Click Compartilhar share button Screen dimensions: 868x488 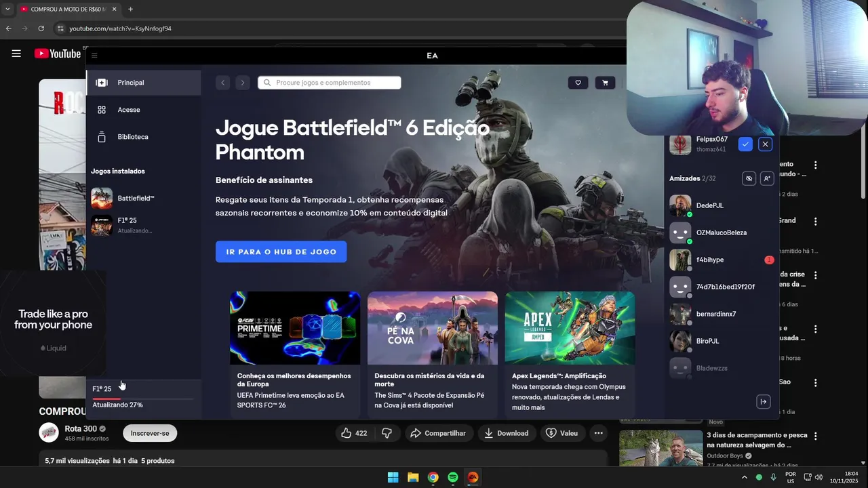[x=438, y=433]
